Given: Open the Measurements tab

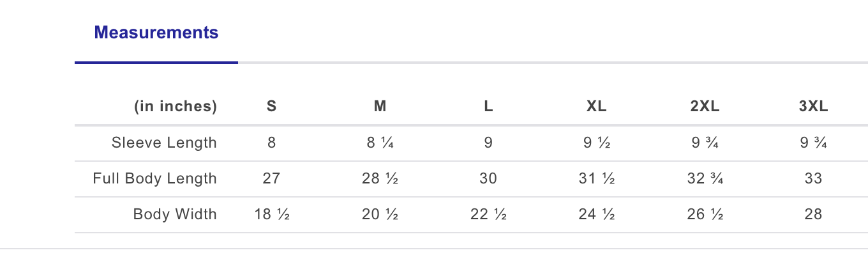Looking at the screenshot, I should pyautogui.click(x=156, y=33).
